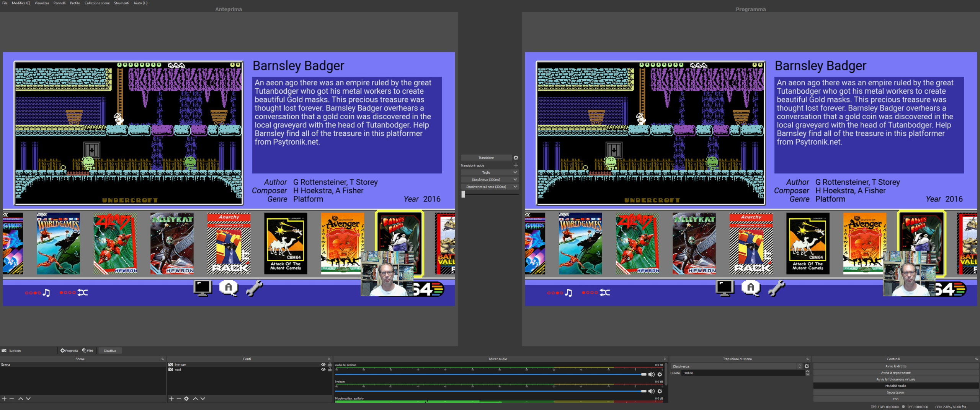Viewport: 980px width, 410px height.
Task: Toggle the lock for live!cam source
Action: (x=330, y=365)
